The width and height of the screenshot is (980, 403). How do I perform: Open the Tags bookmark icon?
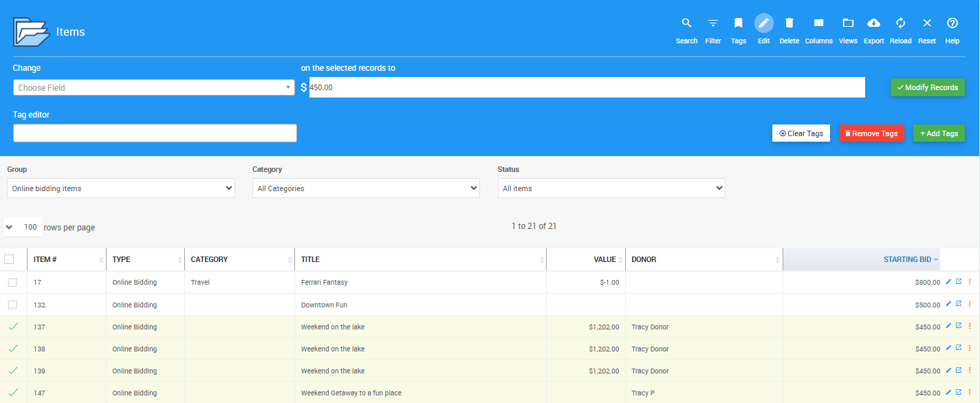[738, 23]
